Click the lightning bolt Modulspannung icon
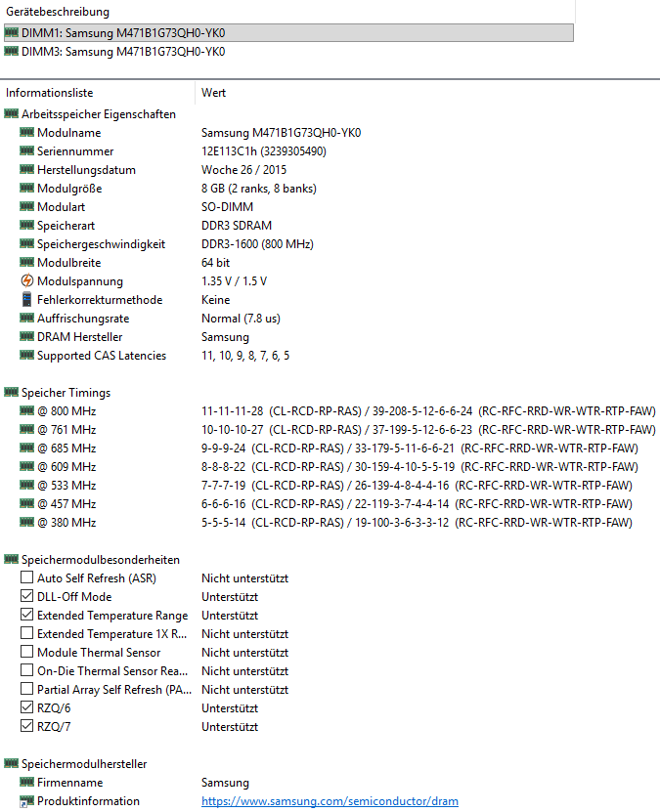This screenshot has width=660, height=812. point(27,280)
